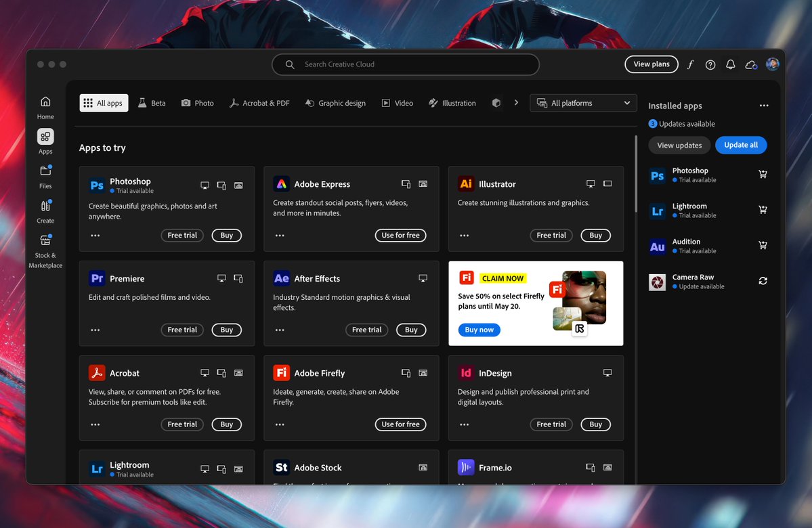Click Buy now in Firefly promo
This screenshot has width=812, height=528.
pos(479,330)
